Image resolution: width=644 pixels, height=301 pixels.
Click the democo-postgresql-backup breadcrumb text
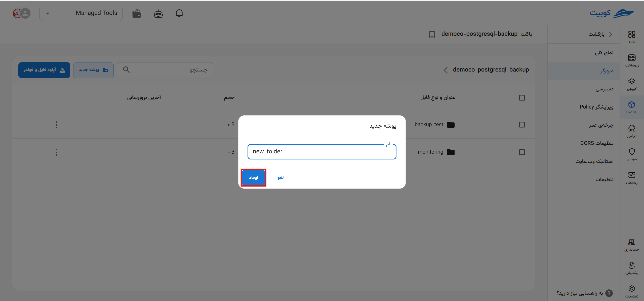pos(491,70)
